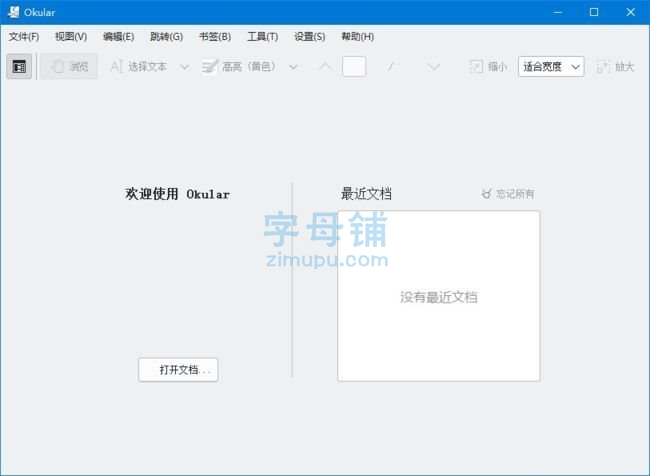Click the 欢迎使用 Okular heading
The image size is (650, 476).
[x=177, y=194]
